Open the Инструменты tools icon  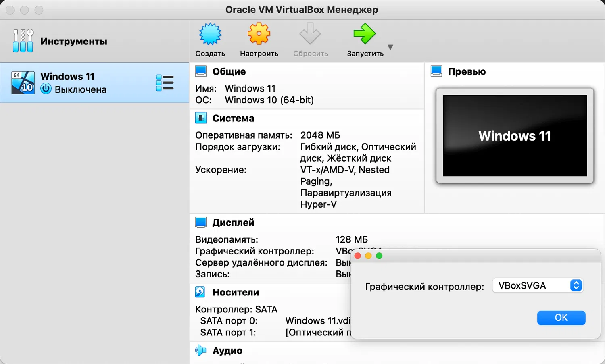23,41
